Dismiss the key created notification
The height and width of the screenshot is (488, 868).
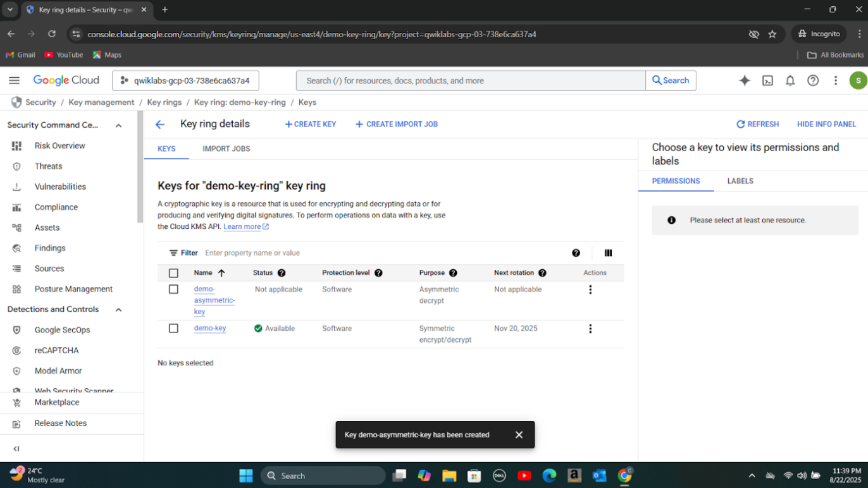click(519, 435)
